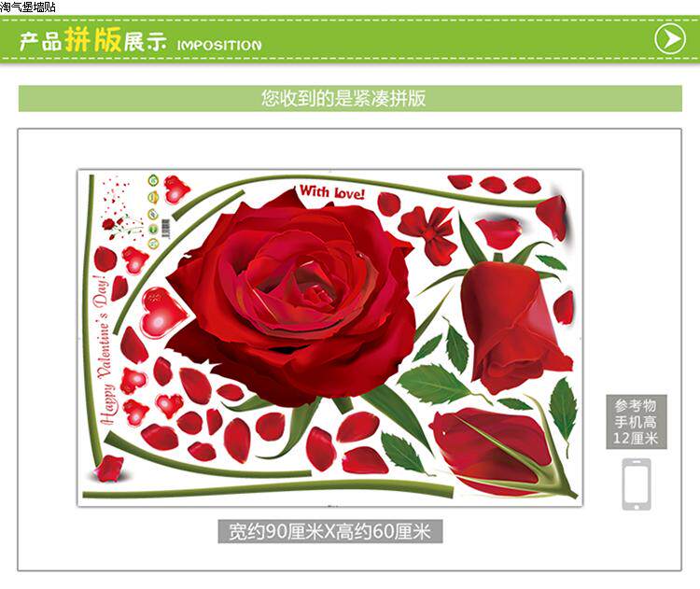Click the red ribbon bow sticker
700x589 pixels.
click(427, 233)
